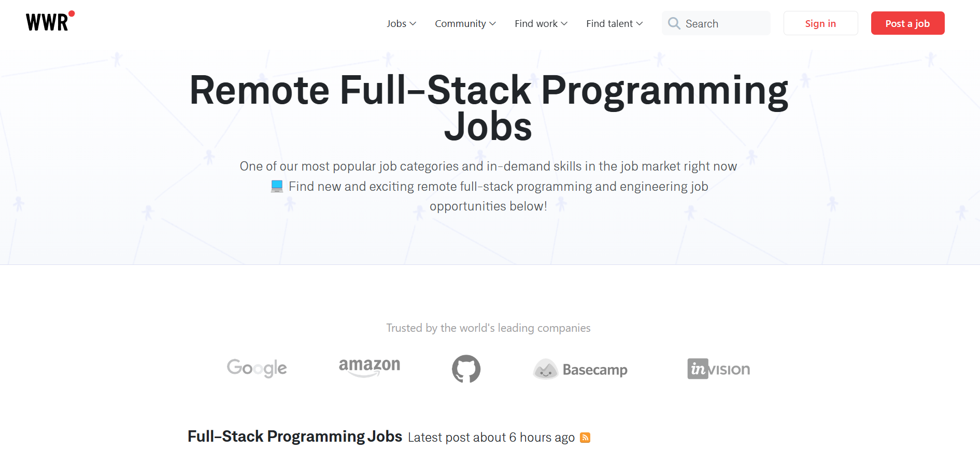Open the RSS feed icon

tap(585, 438)
